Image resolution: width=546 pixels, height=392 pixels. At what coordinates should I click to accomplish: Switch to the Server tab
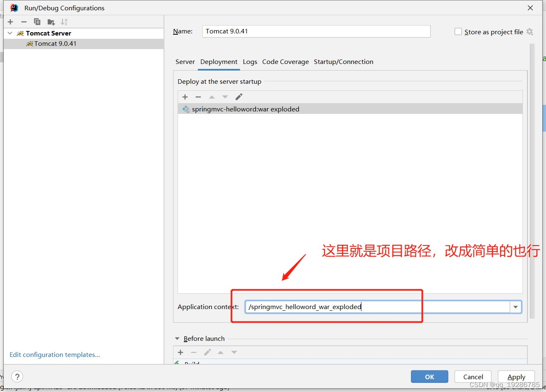point(185,62)
